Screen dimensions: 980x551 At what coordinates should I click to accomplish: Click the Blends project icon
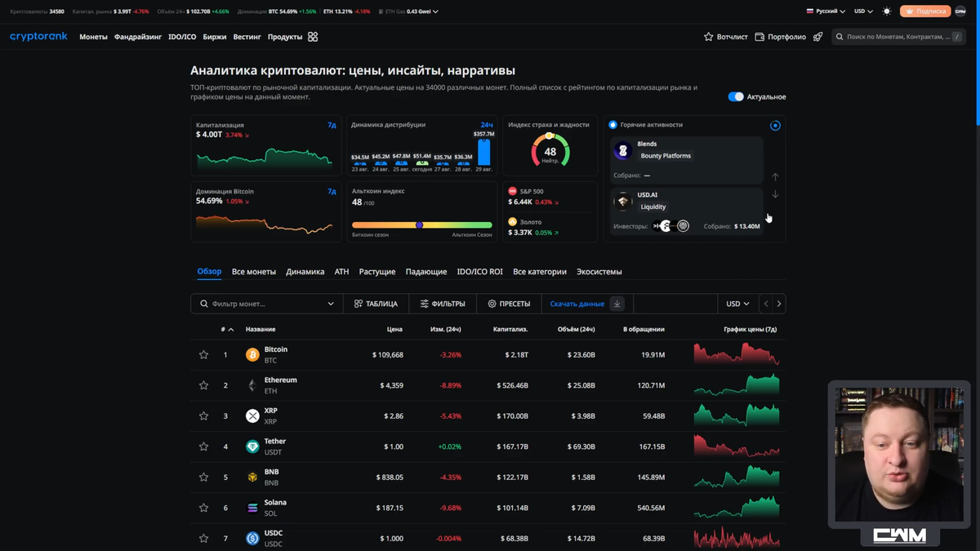click(623, 150)
